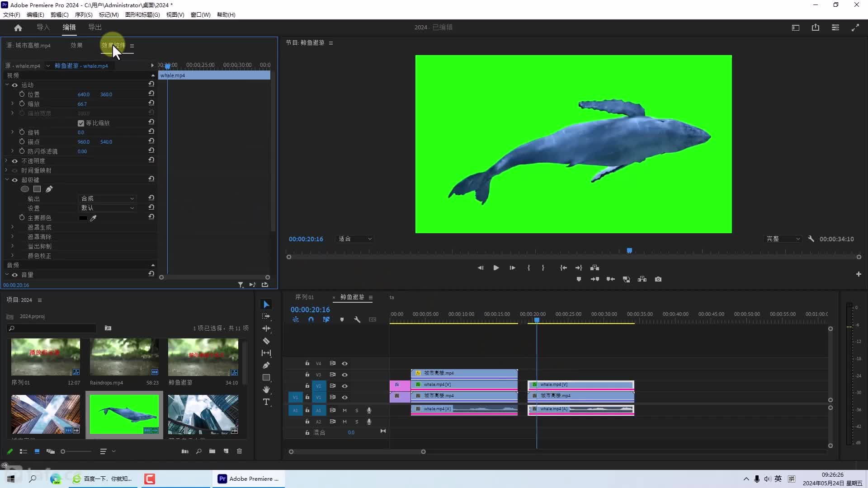Viewport: 868px width, 488px height.
Task: Select the Rectangle tool in the tools panel
Action: click(266, 377)
